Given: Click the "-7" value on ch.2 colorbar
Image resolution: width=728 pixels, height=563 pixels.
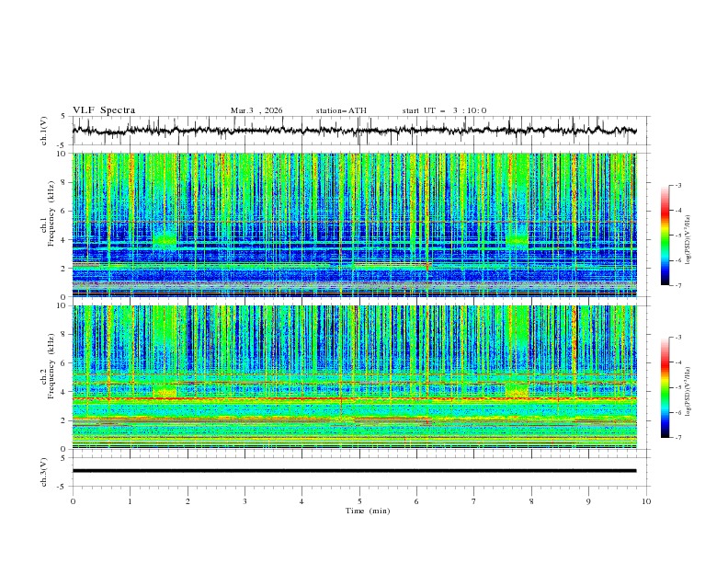Looking at the screenshot, I should [x=678, y=437].
